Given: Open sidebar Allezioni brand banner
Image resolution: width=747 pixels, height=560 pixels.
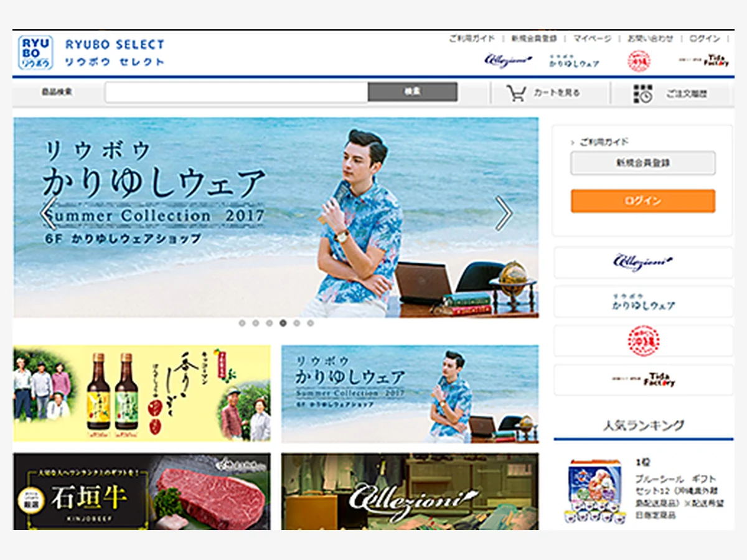Looking at the screenshot, I should (643, 262).
